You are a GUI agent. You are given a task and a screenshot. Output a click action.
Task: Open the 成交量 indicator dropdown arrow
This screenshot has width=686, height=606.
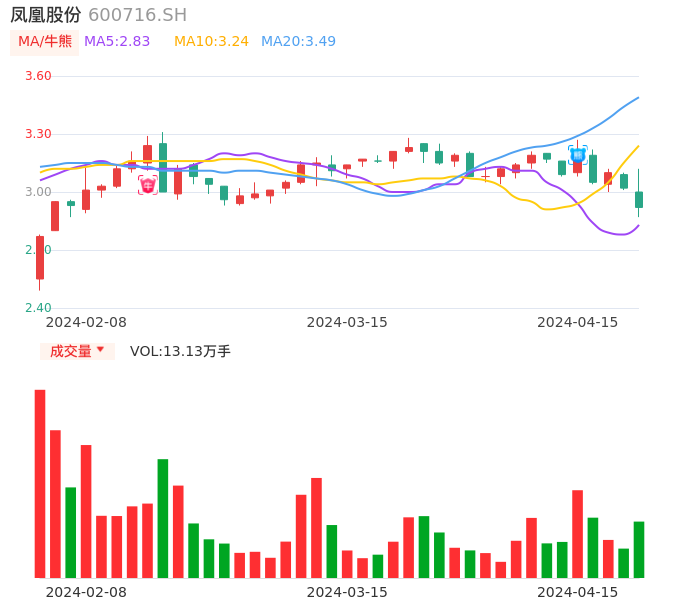click(100, 350)
